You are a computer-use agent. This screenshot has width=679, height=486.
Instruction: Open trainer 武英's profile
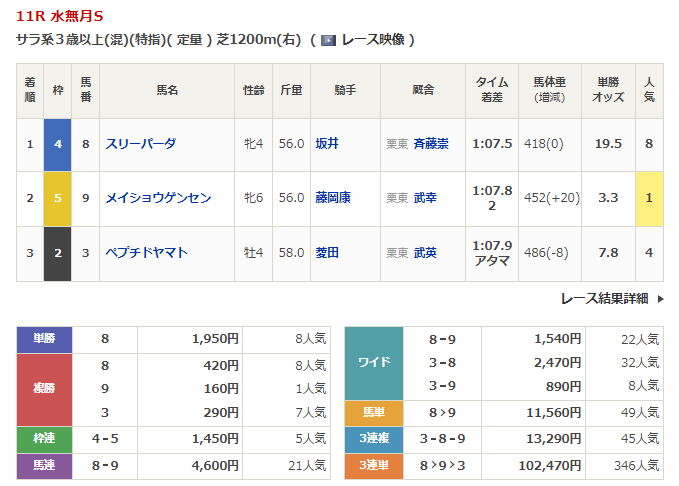[424, 252]
